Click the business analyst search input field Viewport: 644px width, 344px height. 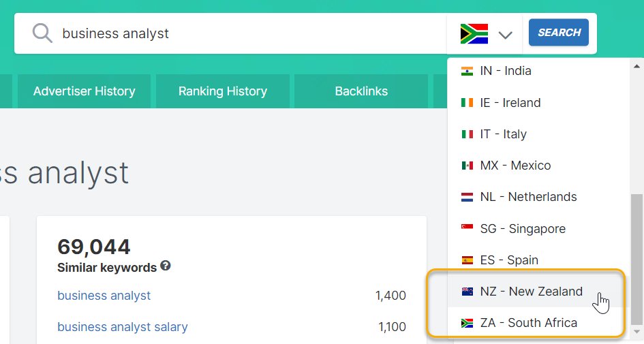point(247,33)
